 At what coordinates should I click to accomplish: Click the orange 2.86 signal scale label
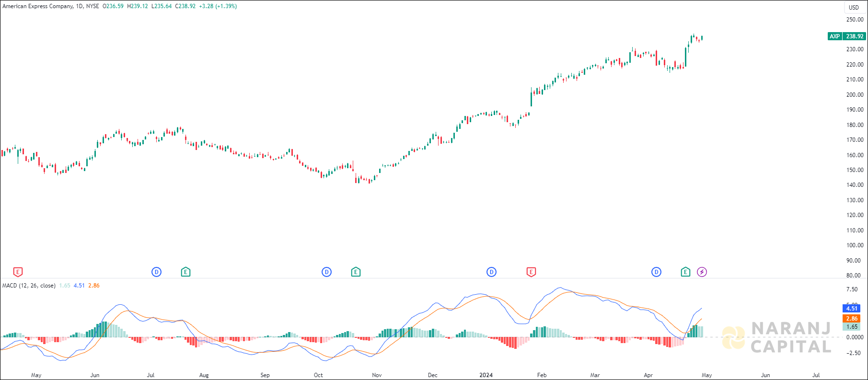tap(851, 319)
